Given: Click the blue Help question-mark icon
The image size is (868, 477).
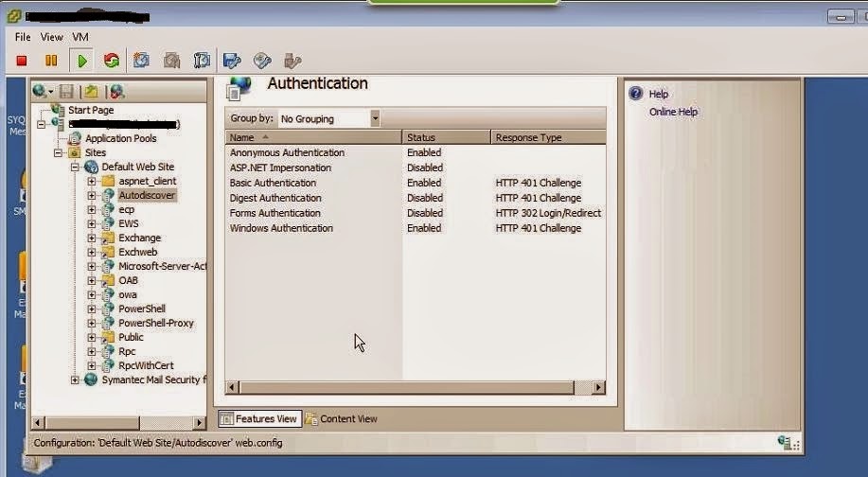Looking at the screenshot, I should [x=636, y=93].
